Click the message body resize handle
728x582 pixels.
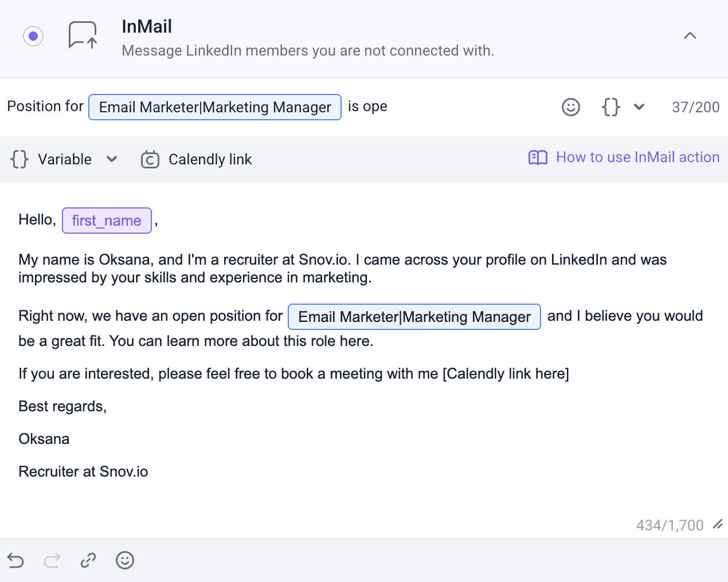(717, 524)
